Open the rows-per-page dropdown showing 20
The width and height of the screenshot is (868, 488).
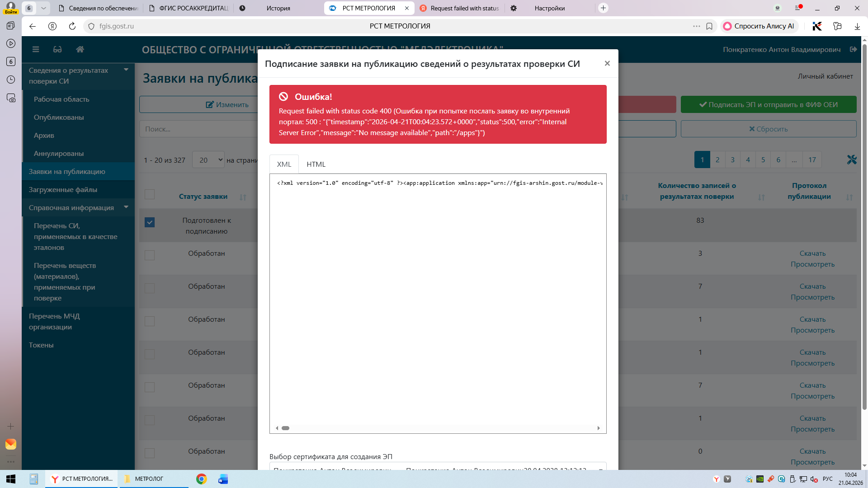pyautogui.click(x=208, y=160)
